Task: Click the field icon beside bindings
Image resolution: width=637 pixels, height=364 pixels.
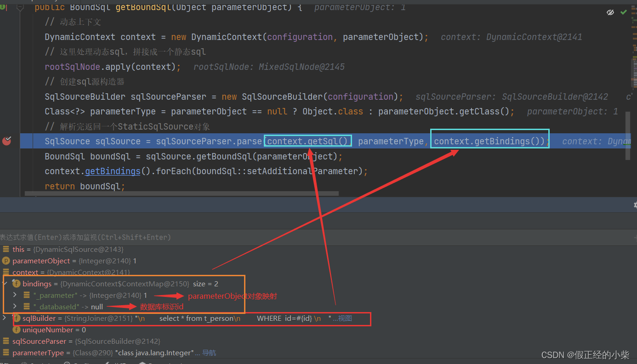Action: pyautogui.click(x=17, y=284)
